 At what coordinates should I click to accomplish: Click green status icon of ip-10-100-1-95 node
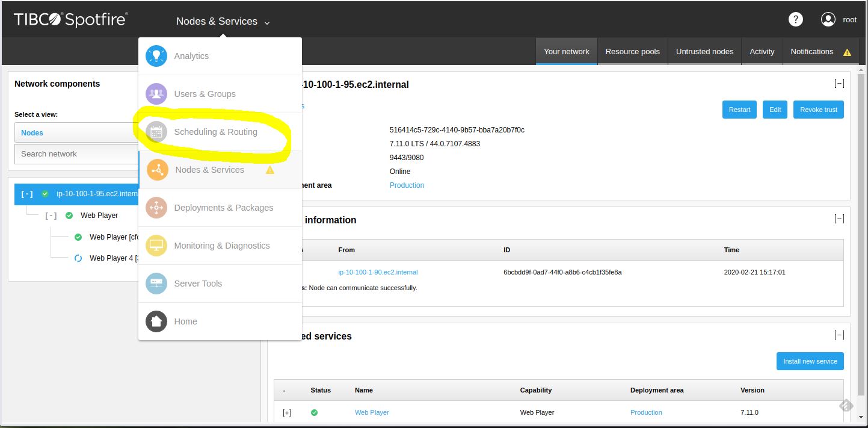click(x=45, y=194)
